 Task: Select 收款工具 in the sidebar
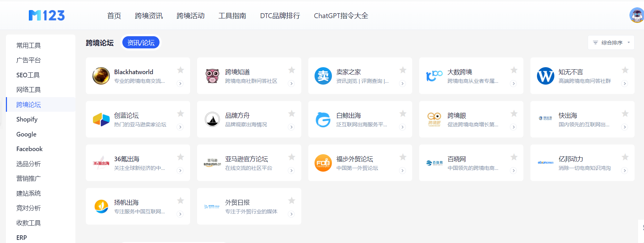28,223
